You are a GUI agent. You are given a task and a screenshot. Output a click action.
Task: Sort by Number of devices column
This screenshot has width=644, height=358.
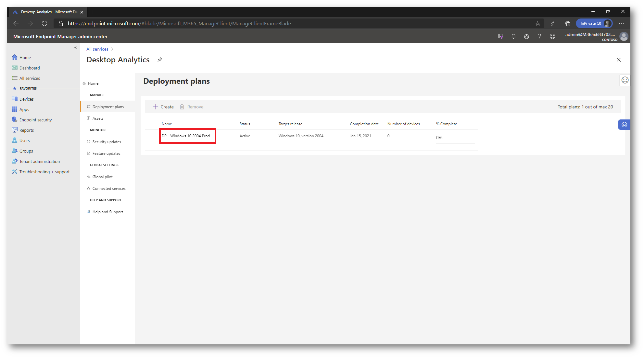pyautogui.click(x=403, y=124)
